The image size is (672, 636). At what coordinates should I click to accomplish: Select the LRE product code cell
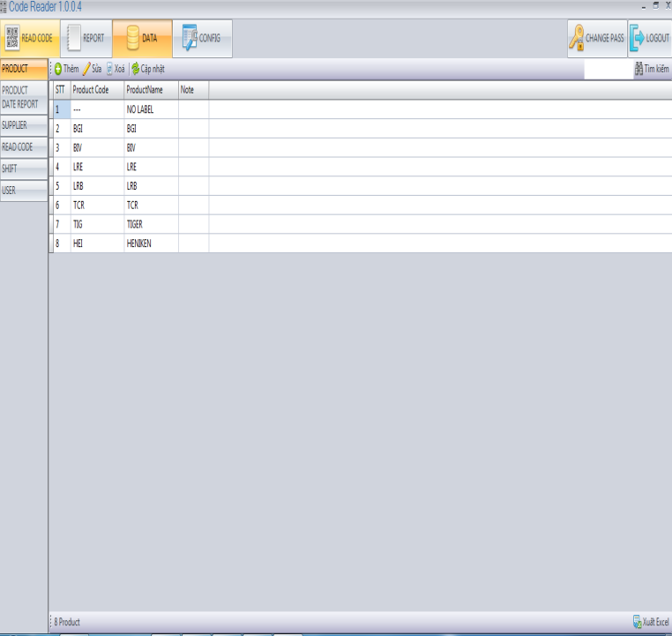coord(97,167)
